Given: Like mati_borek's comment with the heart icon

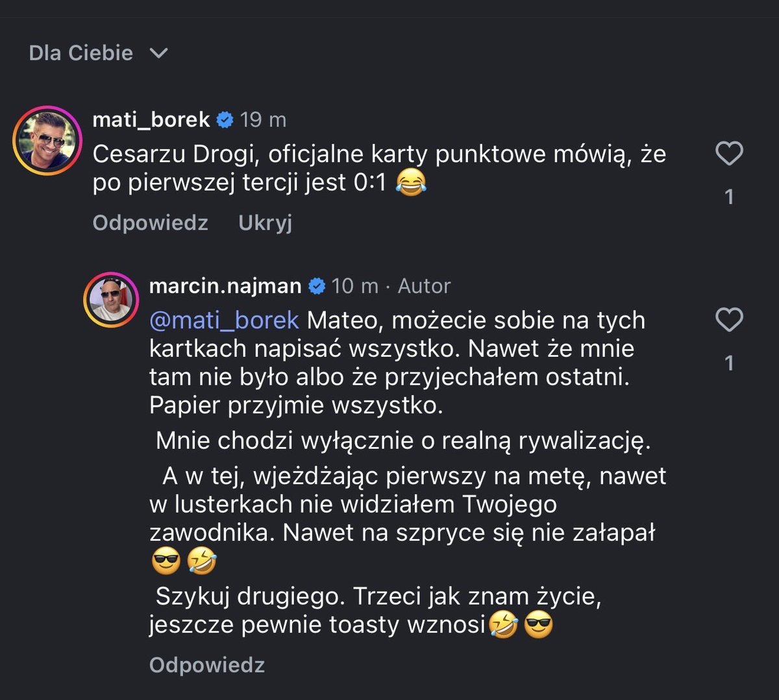Looking at the screenshot, I should tap(729, 152).
